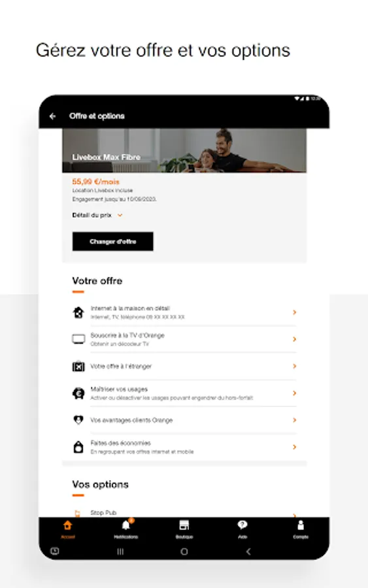Open the chevron on Internet à la maison row
This screenshot has width=368, height=588.
(x=295, y=312)
